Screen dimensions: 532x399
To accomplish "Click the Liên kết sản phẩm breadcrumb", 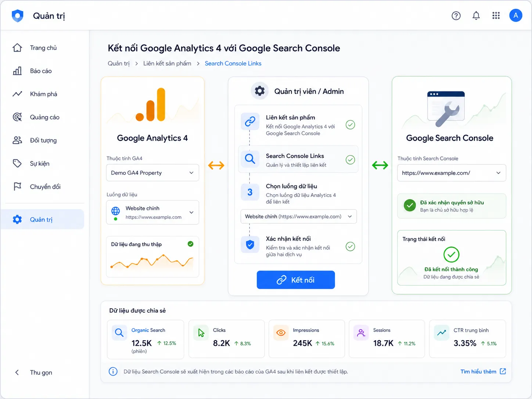I will (x=167, y=63).
